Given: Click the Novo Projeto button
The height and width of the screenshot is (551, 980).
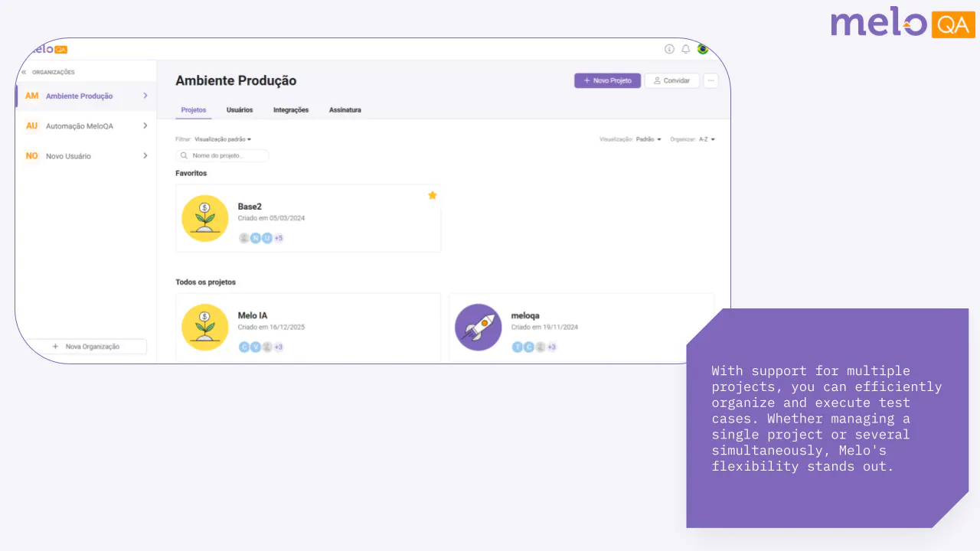Looking at the screenshot, I should tap(608, 80).
